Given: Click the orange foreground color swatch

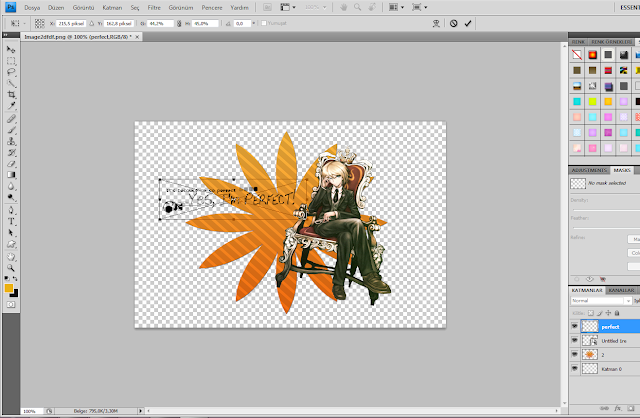Looking at the screenshot, I should [x=9, y=288].
